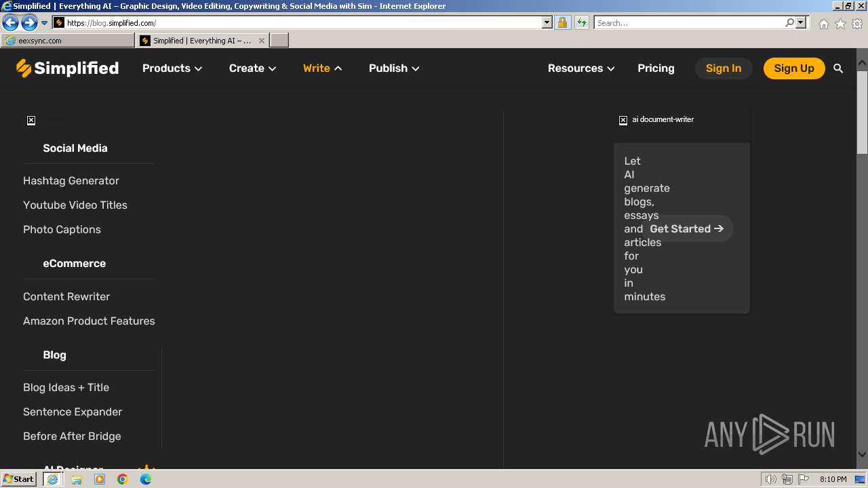The height and width of the screenshot is (488, 868).
Task: Open a new blank tab
Action: pyautogui.click(x=279, y=41)
